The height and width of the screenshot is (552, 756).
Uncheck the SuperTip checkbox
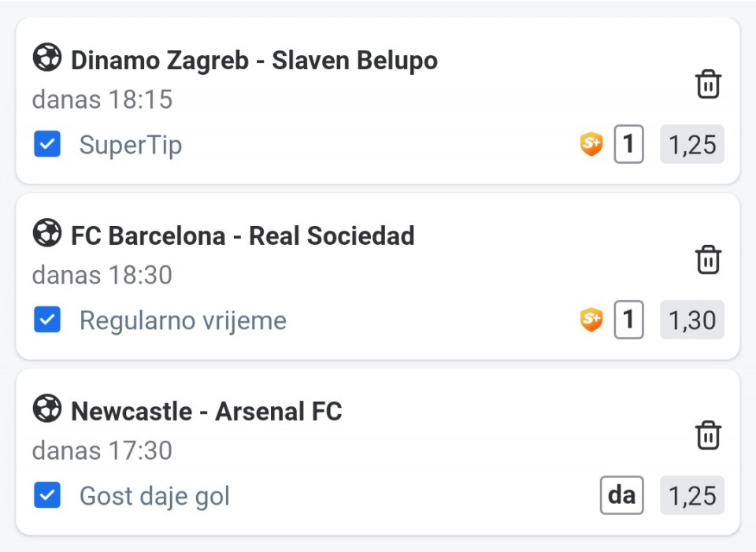[47, 145]
